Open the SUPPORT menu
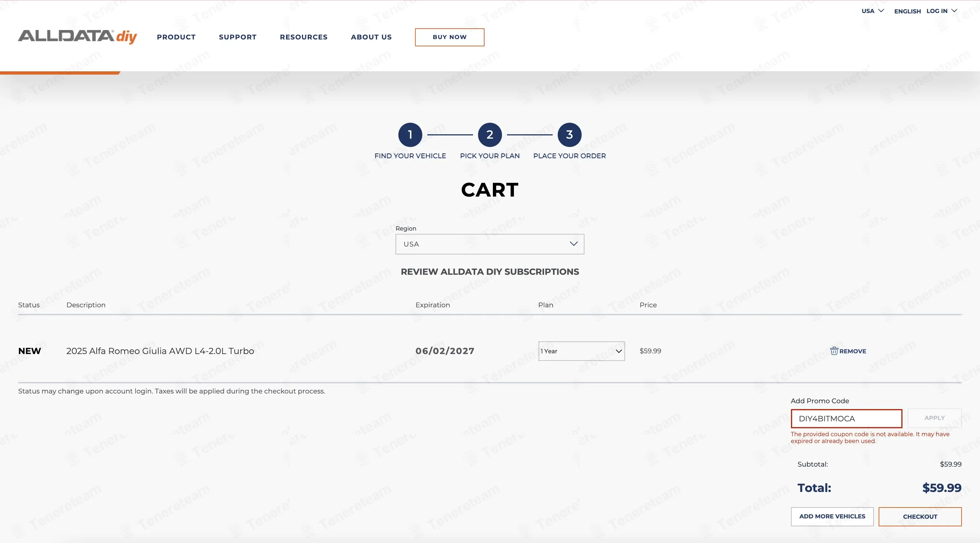 point(238,37)
